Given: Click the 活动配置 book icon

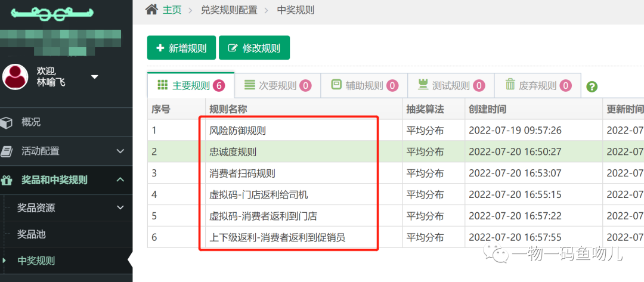Looking at the screenshot, I should click(x=7, y=151).
